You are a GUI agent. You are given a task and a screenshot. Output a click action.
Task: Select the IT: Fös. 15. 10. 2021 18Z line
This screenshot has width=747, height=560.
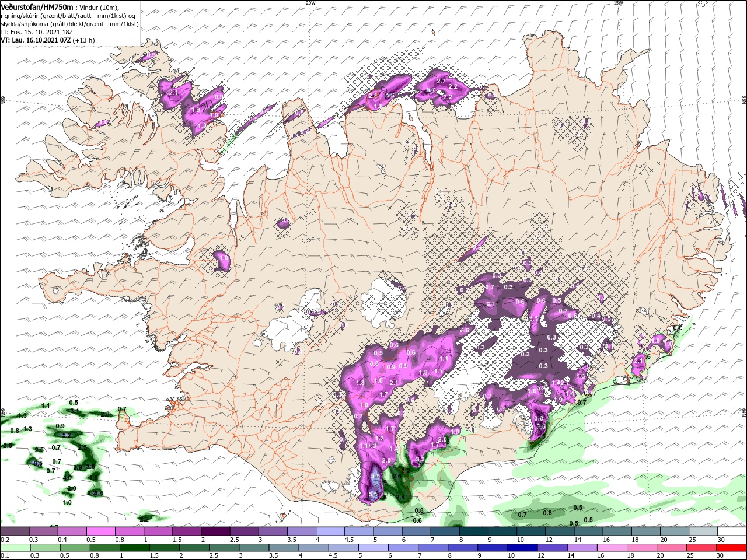pyautogui.click(x=37, y=32)
